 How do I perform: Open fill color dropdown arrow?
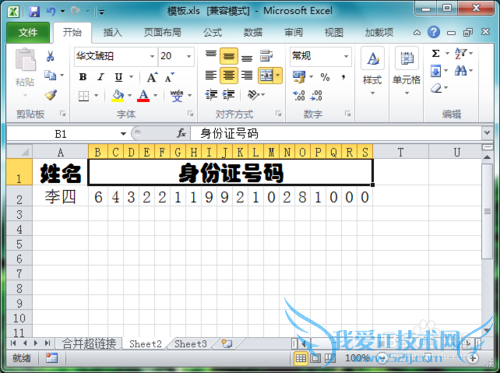click(130, 96)
